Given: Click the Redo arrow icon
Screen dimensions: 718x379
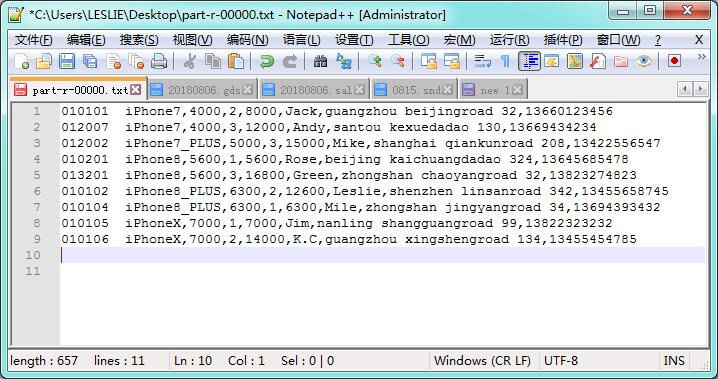Looking at the screenshot, I should pyautogui.click(x=290, y=61).
